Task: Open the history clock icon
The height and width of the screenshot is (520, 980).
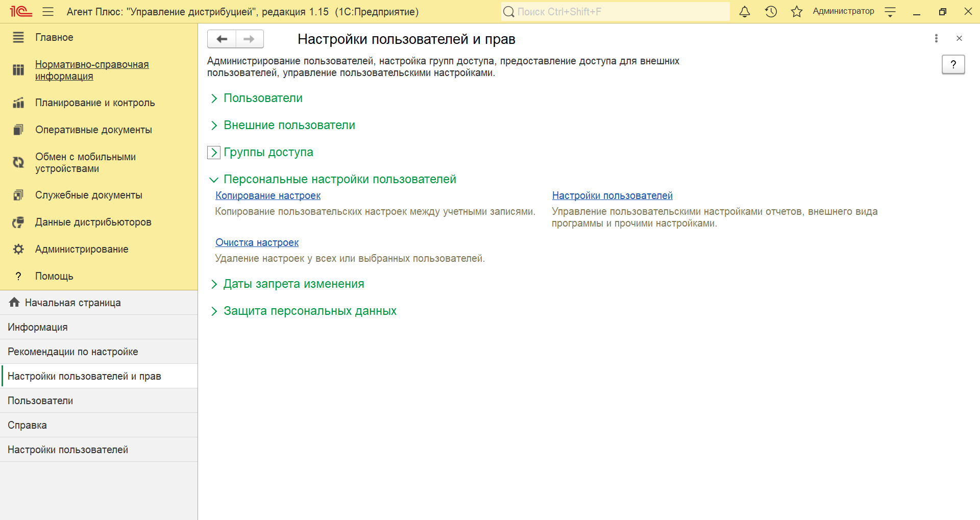Action: pos(771,12)
